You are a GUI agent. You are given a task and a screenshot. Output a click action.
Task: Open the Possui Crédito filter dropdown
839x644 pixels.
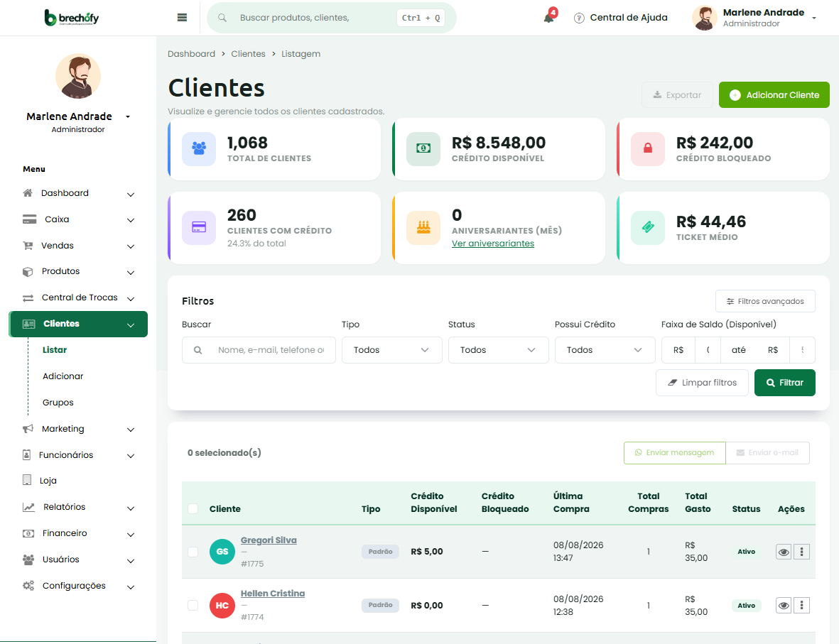click(605, 350)
